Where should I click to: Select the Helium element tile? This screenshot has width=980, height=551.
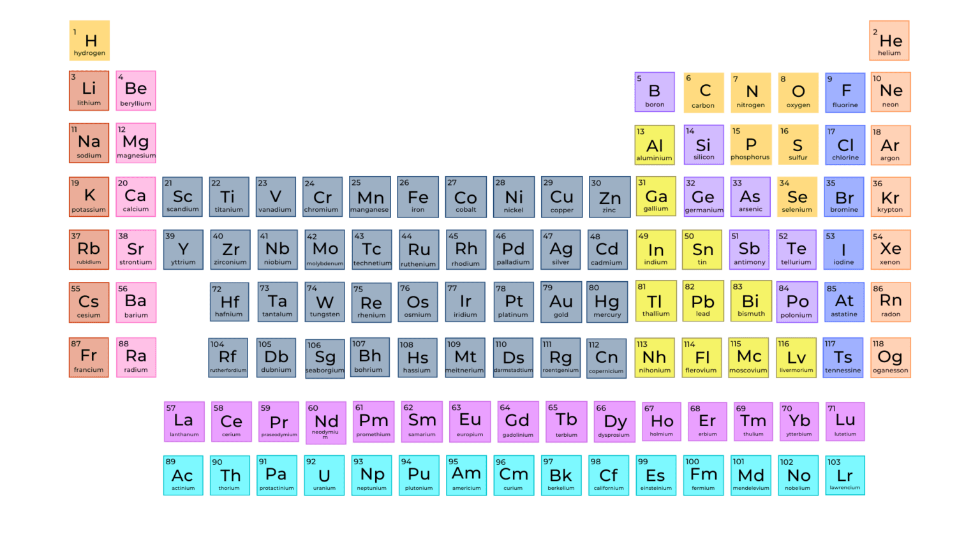(x=889, y=41)
